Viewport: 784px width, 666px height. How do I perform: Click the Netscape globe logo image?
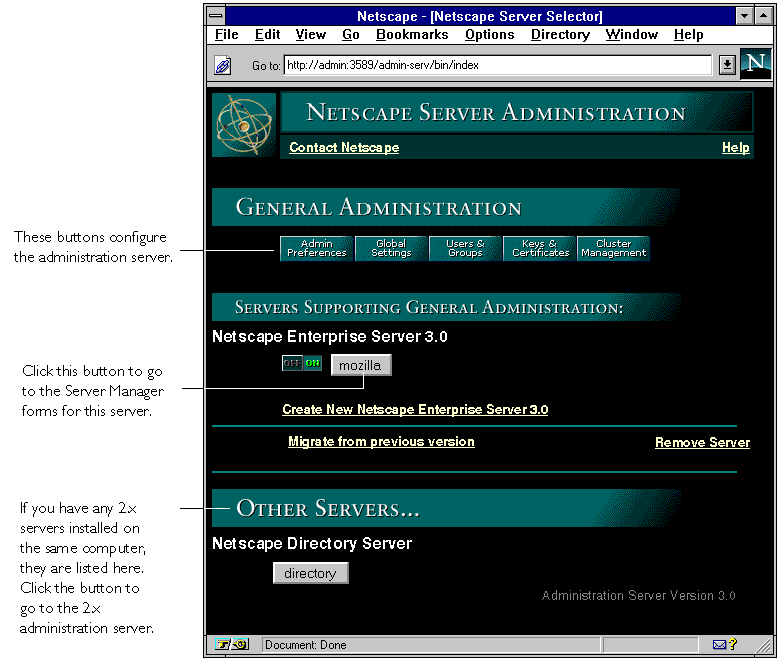point(244,125)
